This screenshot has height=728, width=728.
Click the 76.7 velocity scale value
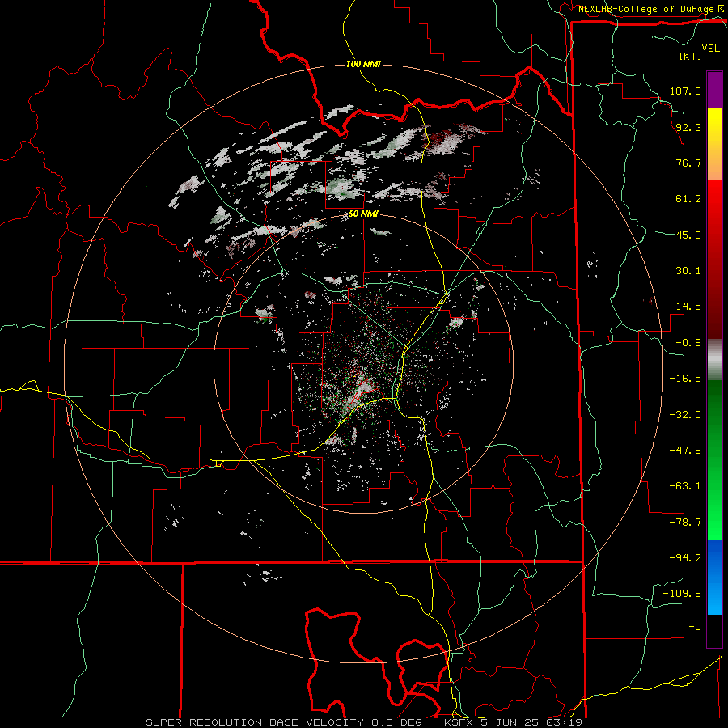click(x=688, y=163)
